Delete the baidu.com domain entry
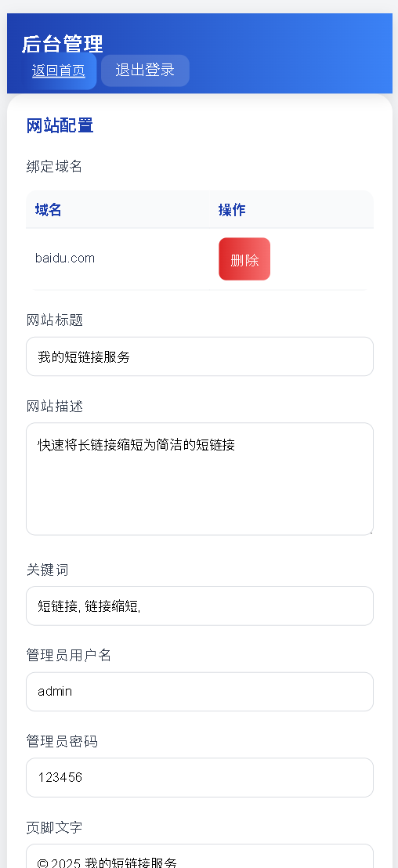Screen dimensions: 398x868 244,259
